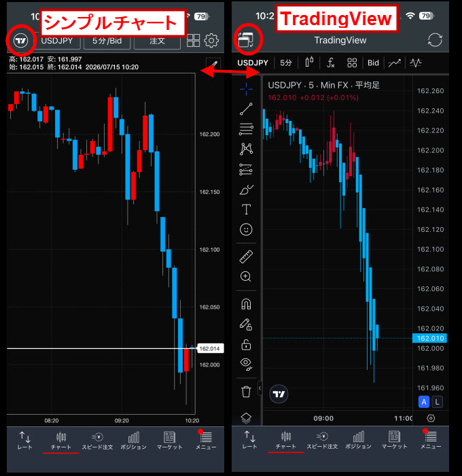
Task: Open the emoji icons tool
Action: point(246,230)
